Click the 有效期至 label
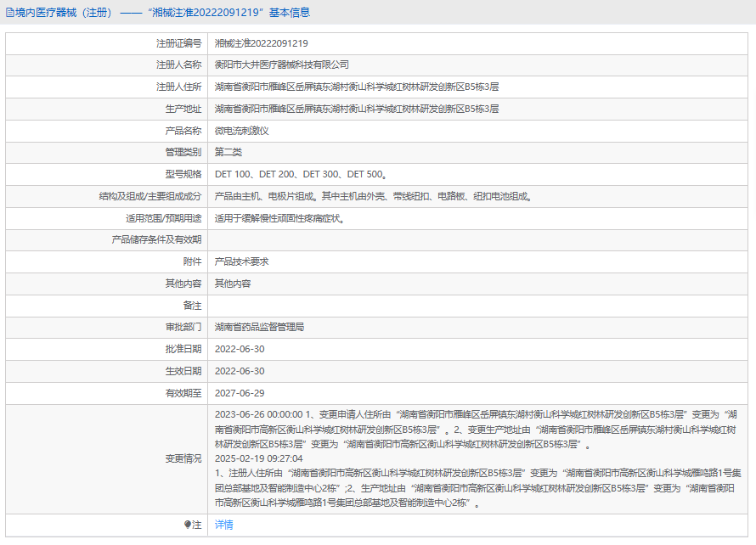Image resolution: width=756 pixels, height=545 pixels. [x=183, y=393]
